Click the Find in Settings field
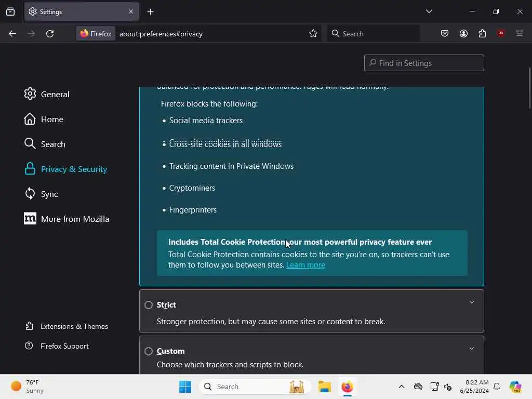 [x=424, y=63]
